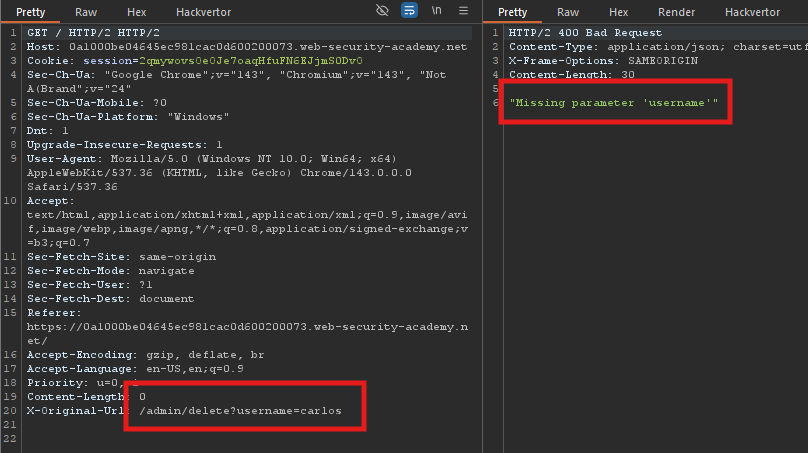This screenshot has width=808, height=453.
Task: Click the Sec-Fetch-User: ?1 line
Action: pyautogui.click(x=90, y=284)
